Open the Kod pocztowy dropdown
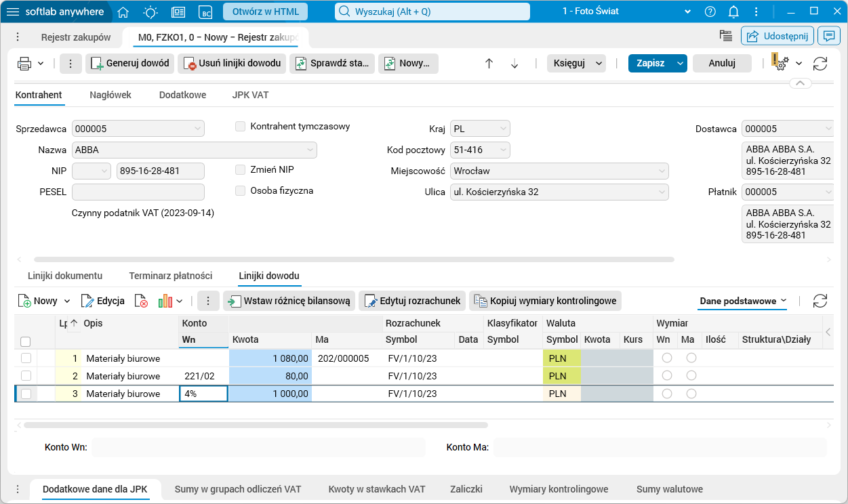Viewport: 848px width, 504px height. [x=502, y=150]
